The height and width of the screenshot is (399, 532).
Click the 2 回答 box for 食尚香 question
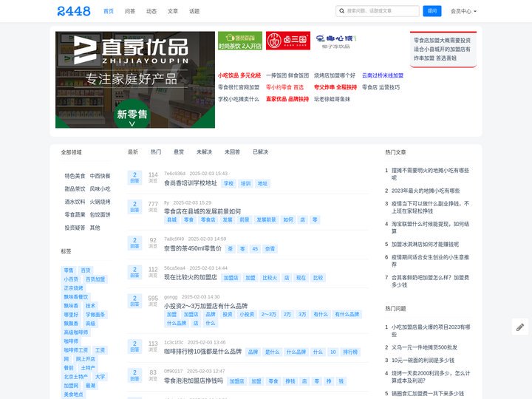point(134,177)
